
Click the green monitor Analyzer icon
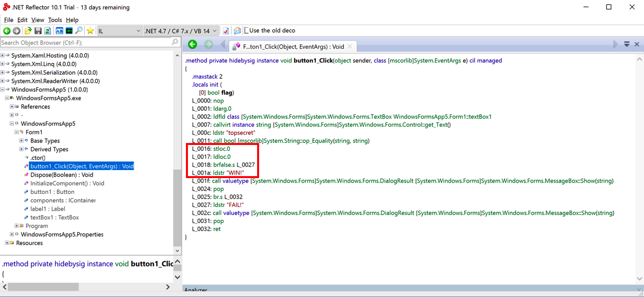(x=69, y=31)
